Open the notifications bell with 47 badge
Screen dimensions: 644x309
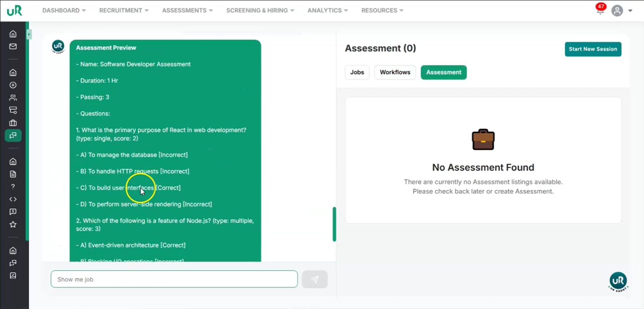tap(600, 10)
